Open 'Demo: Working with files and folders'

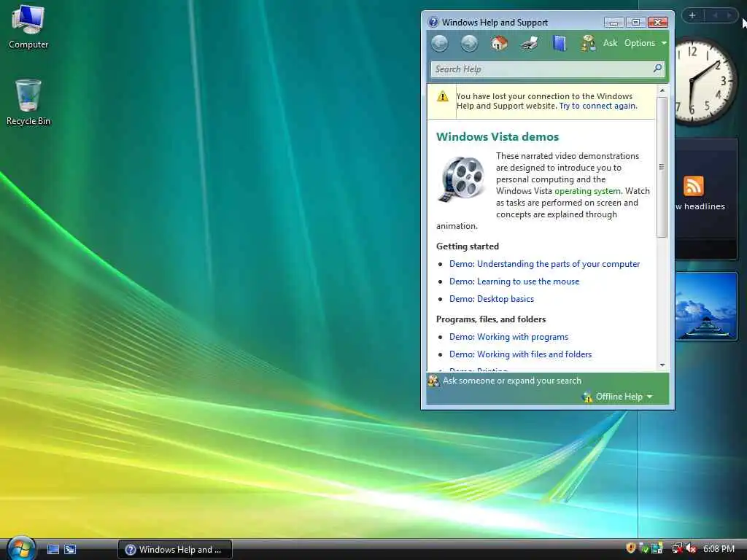tap(521, 354)
